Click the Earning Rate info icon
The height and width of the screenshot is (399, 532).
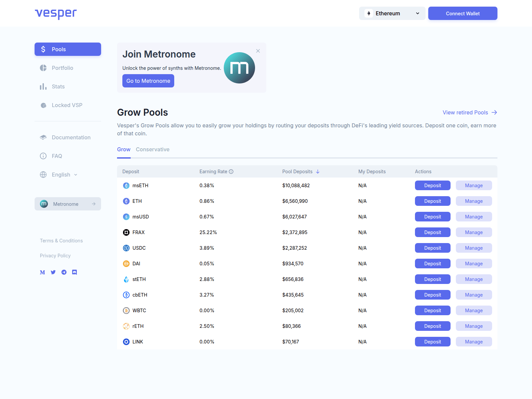point(231,172)
